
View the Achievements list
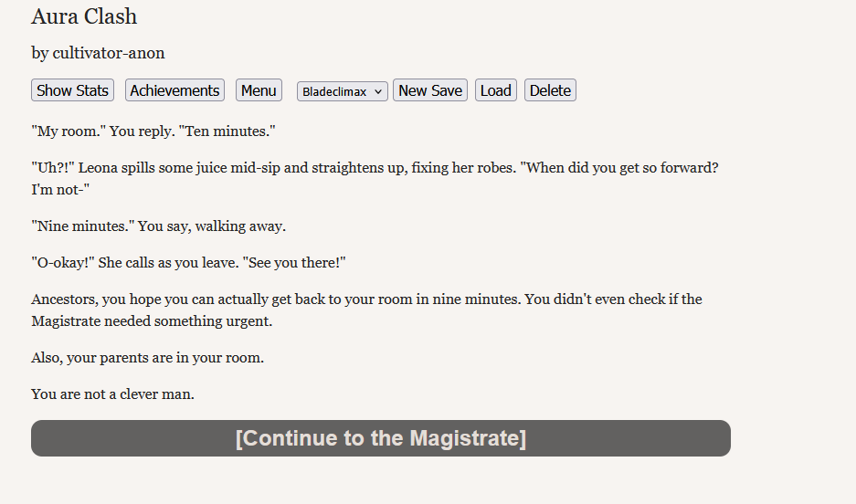point(174,90)
